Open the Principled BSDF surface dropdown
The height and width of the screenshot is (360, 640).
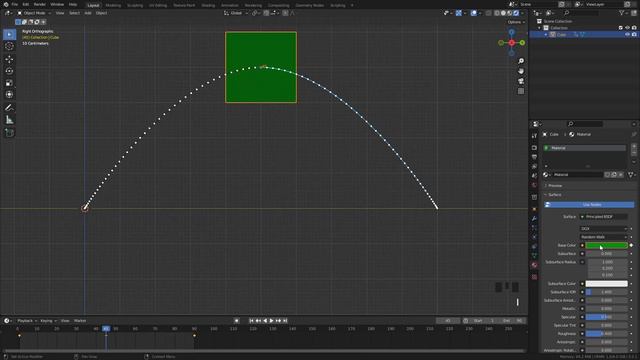604,217
